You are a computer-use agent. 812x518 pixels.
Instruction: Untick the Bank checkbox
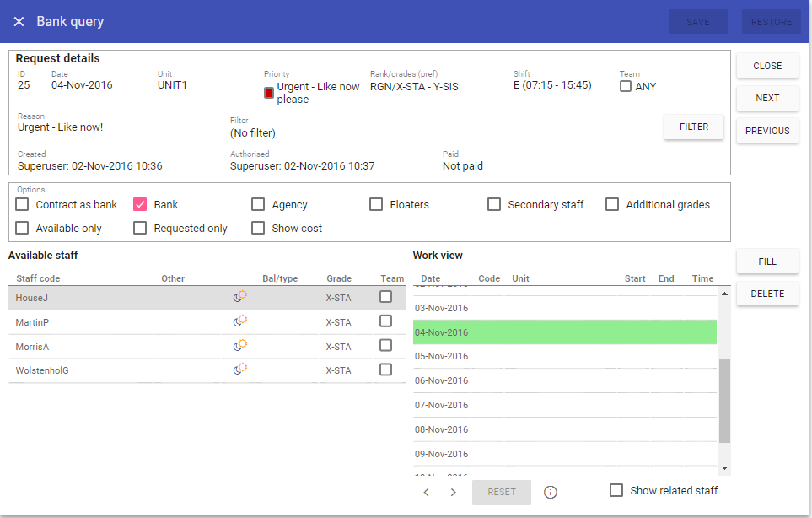[x=141, y=204]
